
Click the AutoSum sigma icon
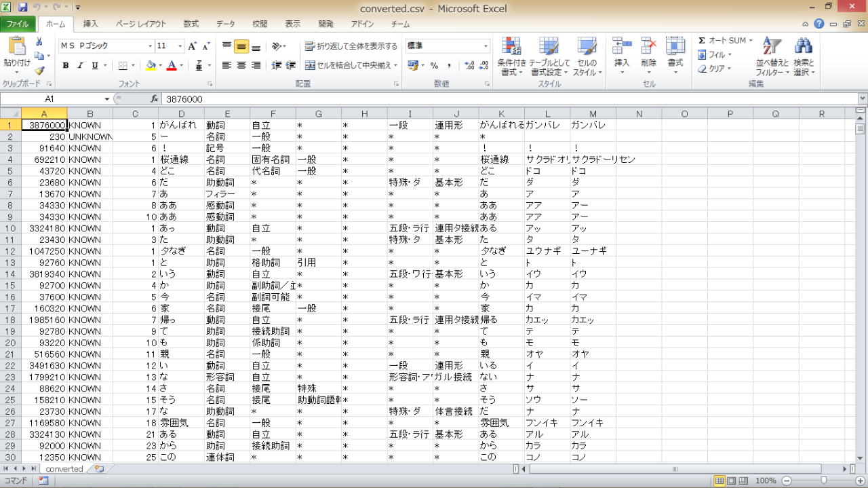pyautogui.click(x=702, y=41)
